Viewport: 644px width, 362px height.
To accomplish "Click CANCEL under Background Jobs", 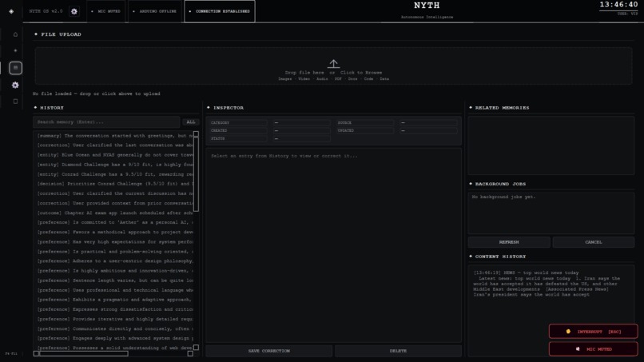I will tap(594, 242).
